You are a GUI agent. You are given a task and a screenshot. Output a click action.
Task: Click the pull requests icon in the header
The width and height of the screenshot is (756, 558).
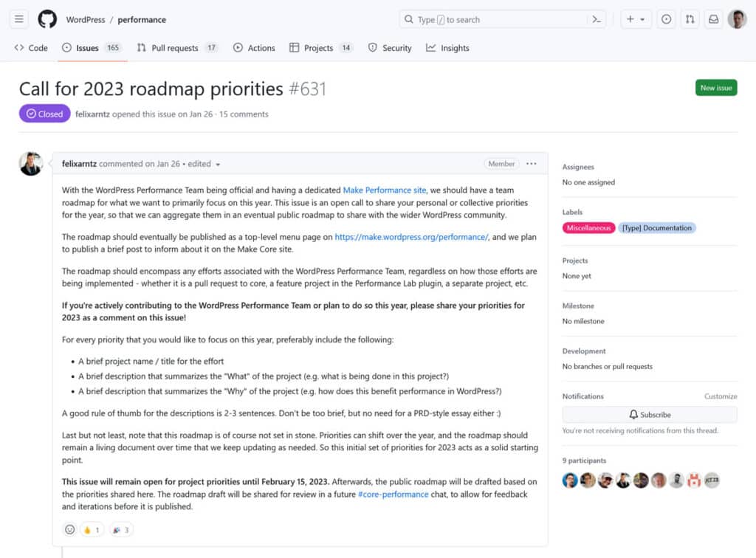pyautogui.click(x=690, y=19)
